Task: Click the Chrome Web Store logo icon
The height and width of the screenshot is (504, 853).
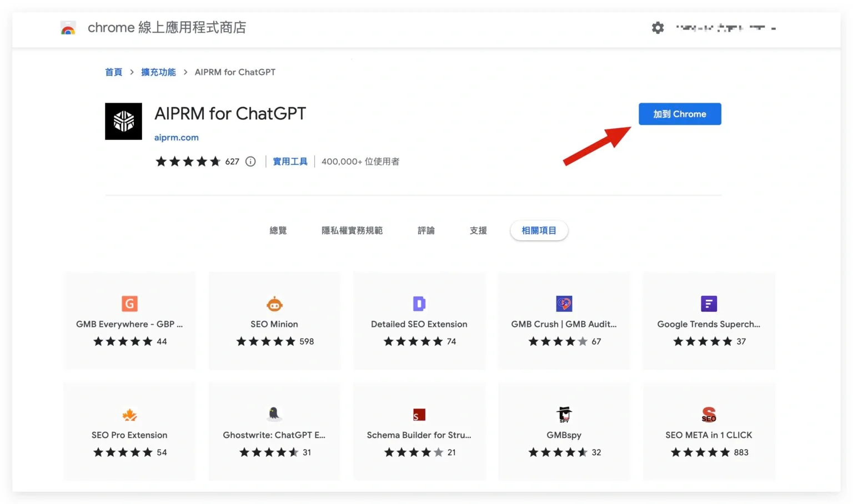Action: point(68,28)
